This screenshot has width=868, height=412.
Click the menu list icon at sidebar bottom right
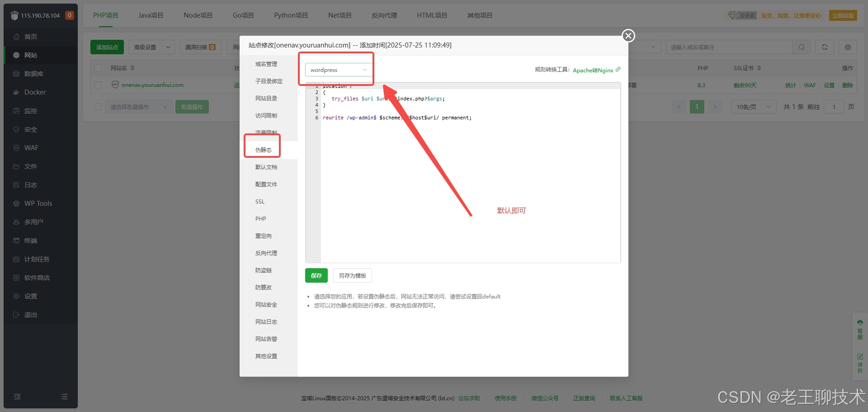(x=64, y=397)
